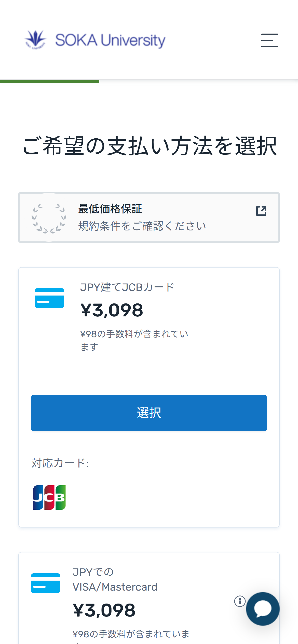
Task: Click the JCB brand logo
Action: point(49,497)
